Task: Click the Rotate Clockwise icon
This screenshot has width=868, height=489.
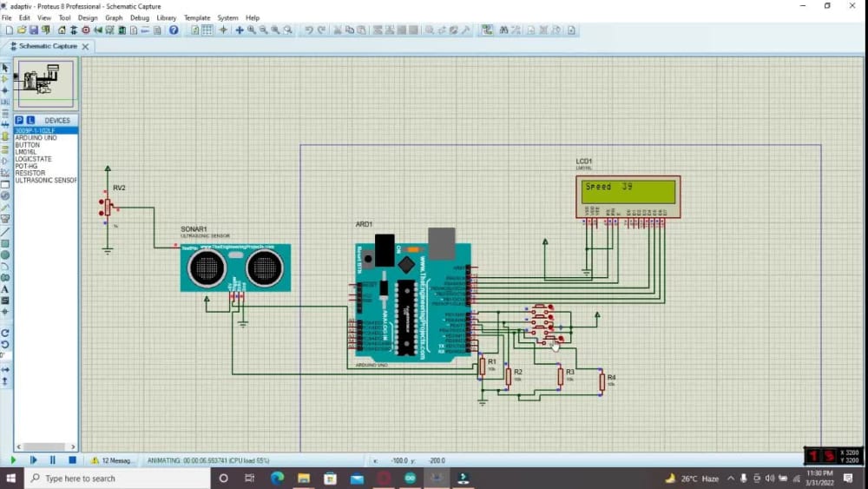Action: point(5,333)
